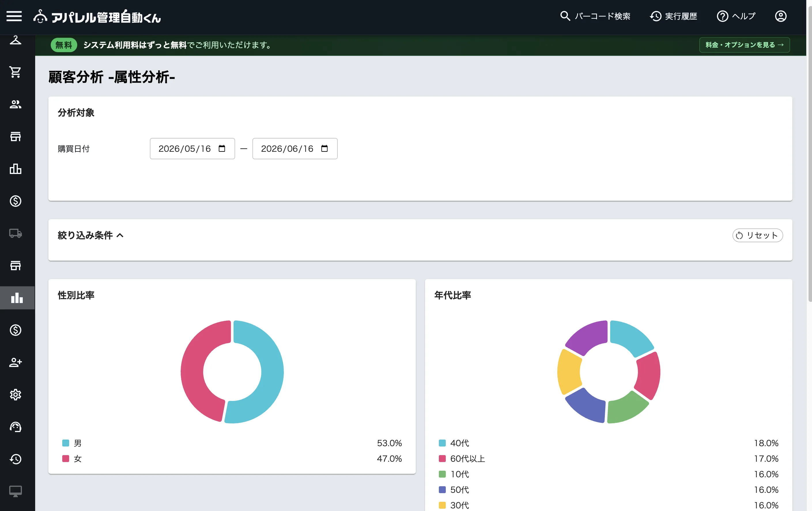Open the ヘルプ help menu
The height and width of the screenshot is (511, 812).
(x=736, y=16)
